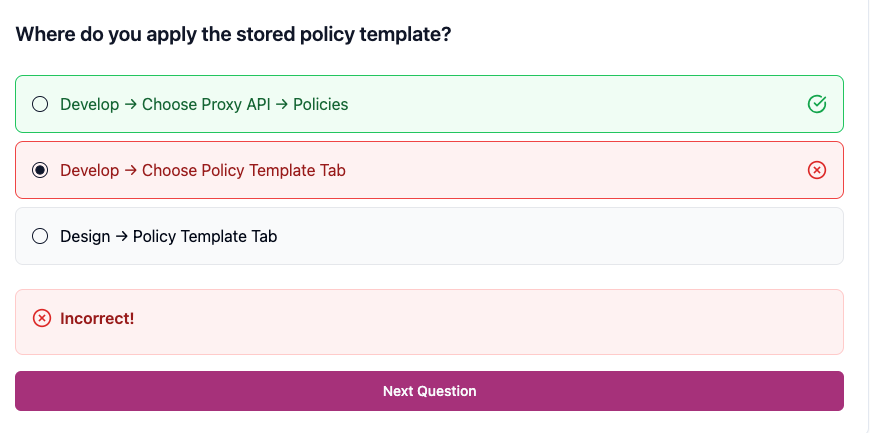Click the word "Policies" in the first option
Screen dimensions: 870x433
pos(320,104)
